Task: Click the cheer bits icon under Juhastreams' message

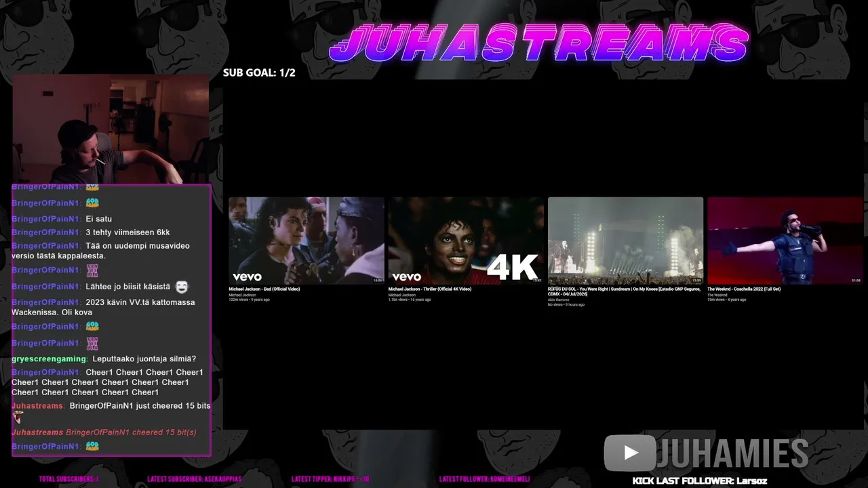Action: 18,418
